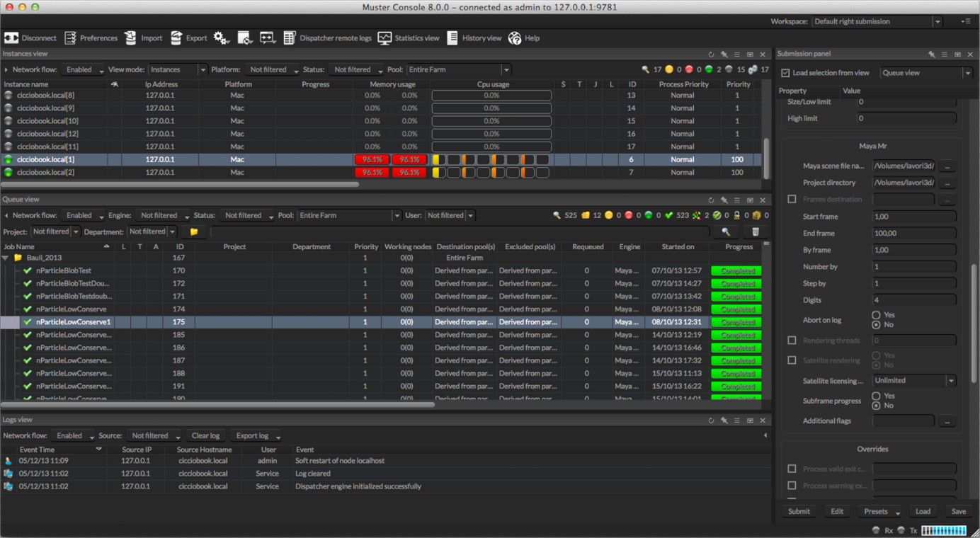This screenshot has width=980, height=538.
Task: Click the Start frame input field
Action: [913, 217]
